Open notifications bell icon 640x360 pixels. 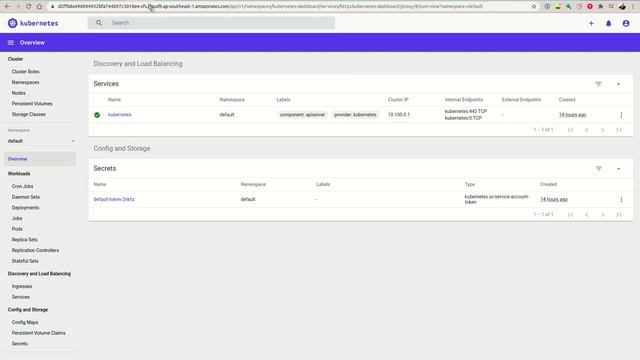(609, 23)
